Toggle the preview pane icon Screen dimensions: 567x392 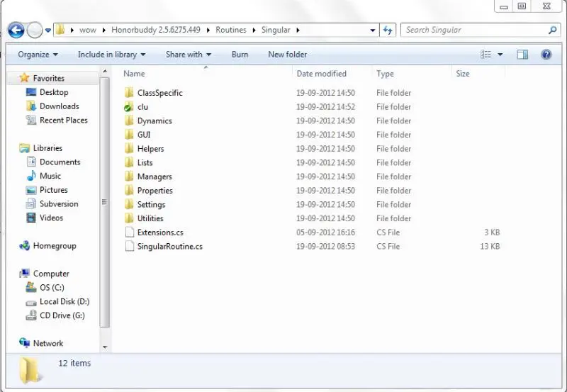click(522, 55)
